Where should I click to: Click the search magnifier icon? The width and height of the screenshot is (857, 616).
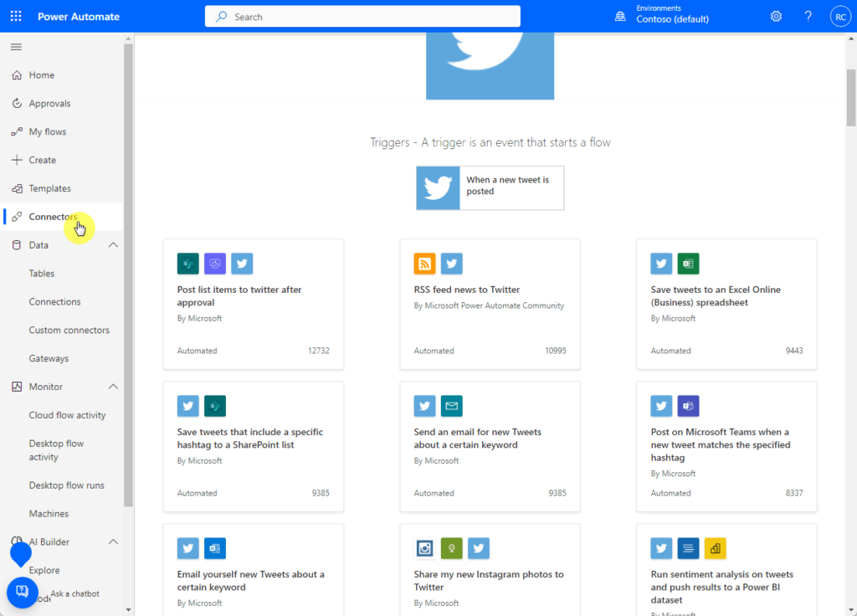pos(221,17)
